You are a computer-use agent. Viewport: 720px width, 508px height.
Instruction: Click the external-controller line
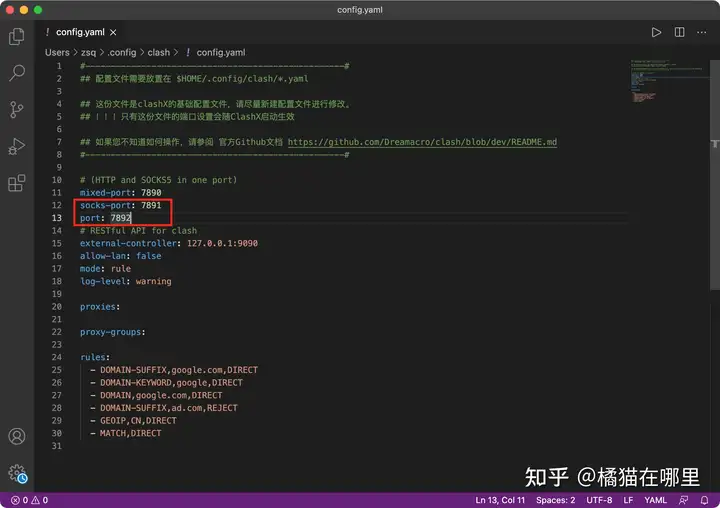(x=169, y=243)
